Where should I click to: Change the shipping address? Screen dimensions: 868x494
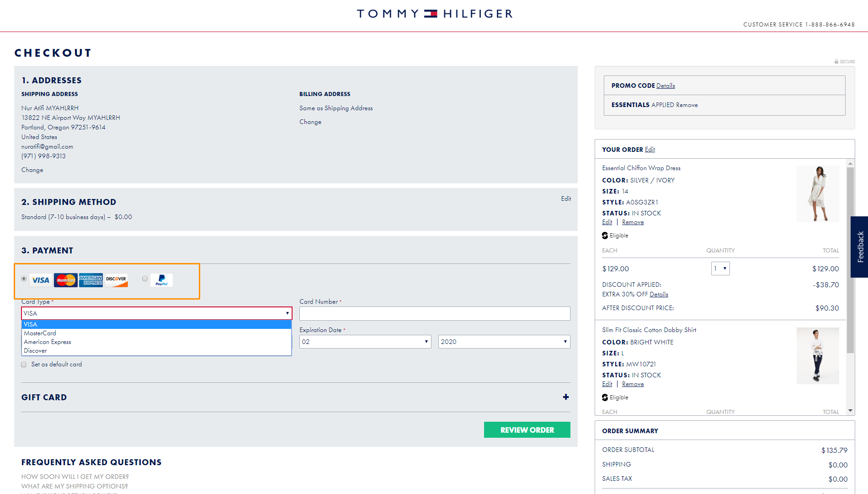[32, 170]
